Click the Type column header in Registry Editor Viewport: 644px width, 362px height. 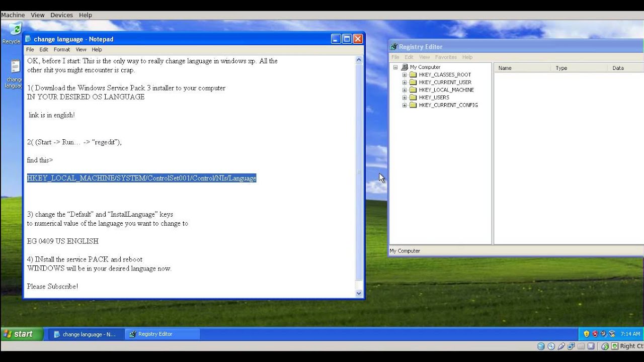(580, 68)
